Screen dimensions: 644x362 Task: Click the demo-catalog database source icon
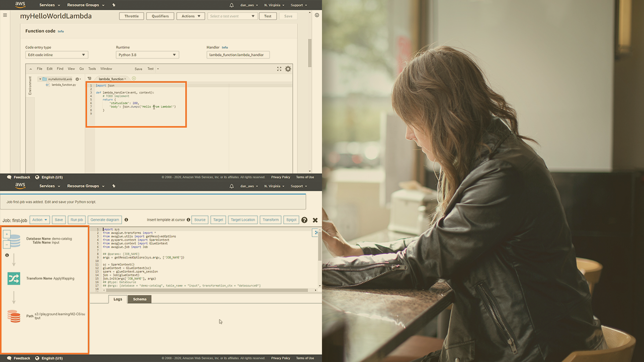(x=14, y=241)
